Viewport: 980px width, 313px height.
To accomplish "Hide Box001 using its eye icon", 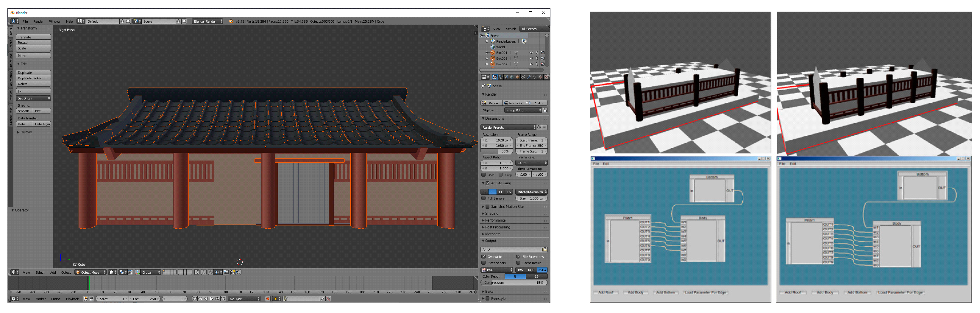I will pos(531,53).
